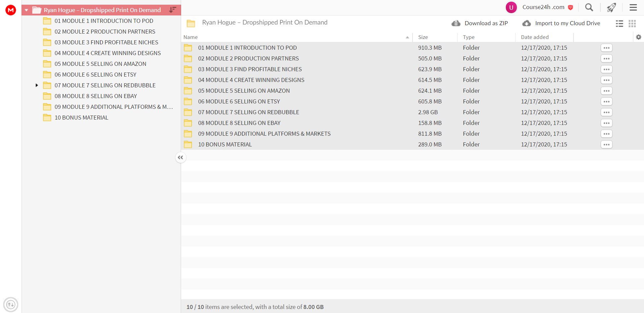Click 04 MODULE 4 CREATE WINNING DESIGNS list name
The height and width of the screenshot is (313, 644).
pos(251,80)
